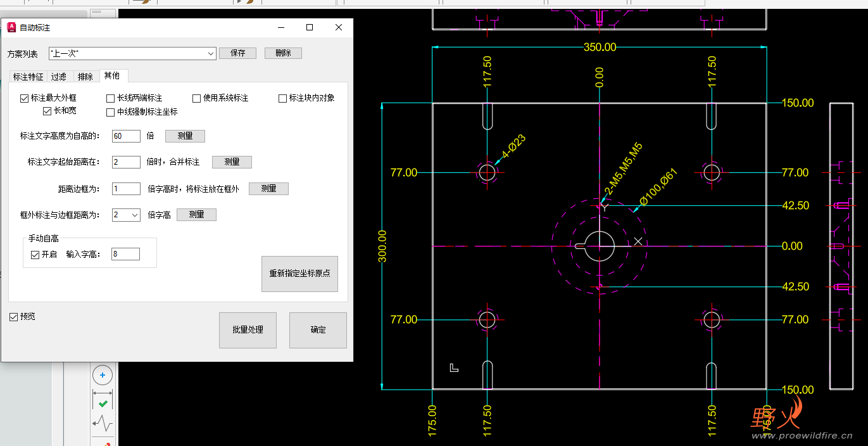This screenshot has width=868, height=446.
Task: Click the 方案列表 label text
Action: 23,54
